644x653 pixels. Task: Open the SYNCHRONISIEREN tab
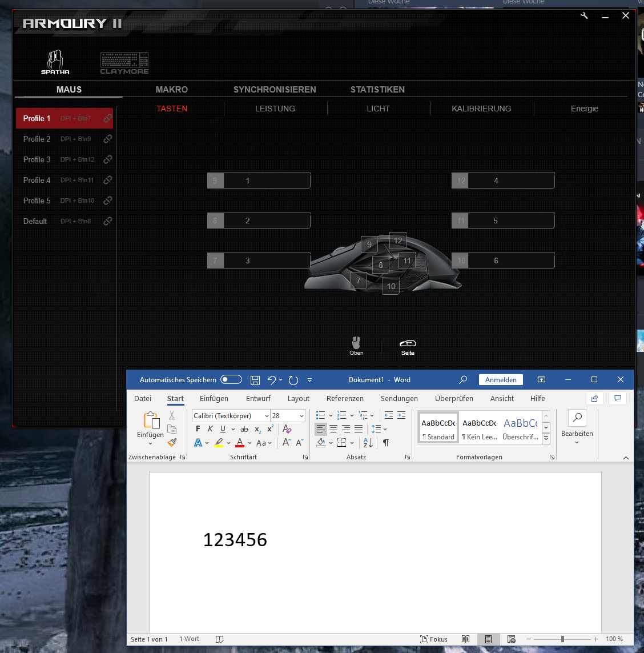point(275,90)
